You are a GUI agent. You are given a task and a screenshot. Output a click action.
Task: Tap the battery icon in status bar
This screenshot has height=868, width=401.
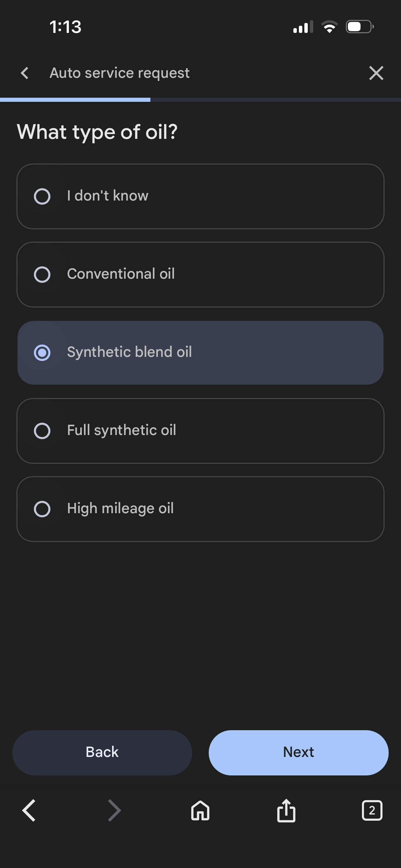click(360, 27)
